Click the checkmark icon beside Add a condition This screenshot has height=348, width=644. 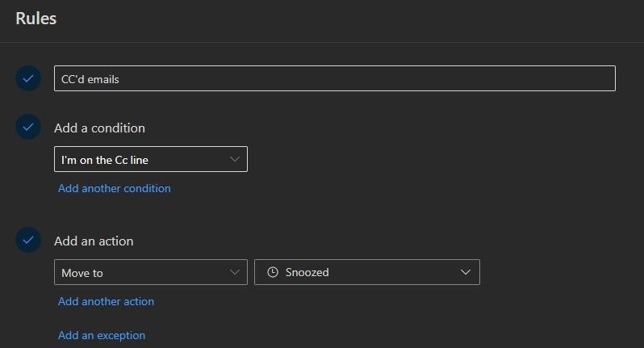(28, 128)
